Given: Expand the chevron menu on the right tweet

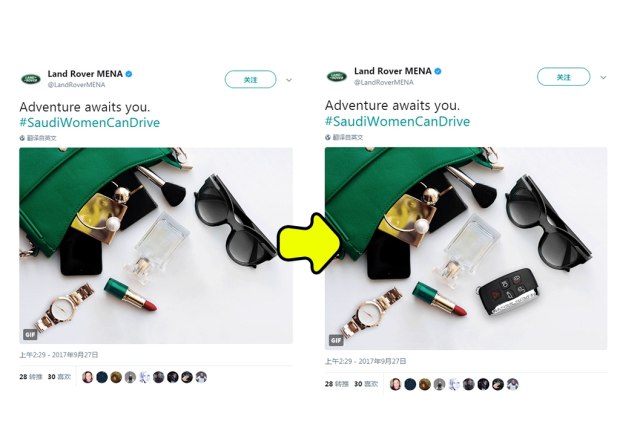Looking at the screenshot, I should click(x=602, y=77).
